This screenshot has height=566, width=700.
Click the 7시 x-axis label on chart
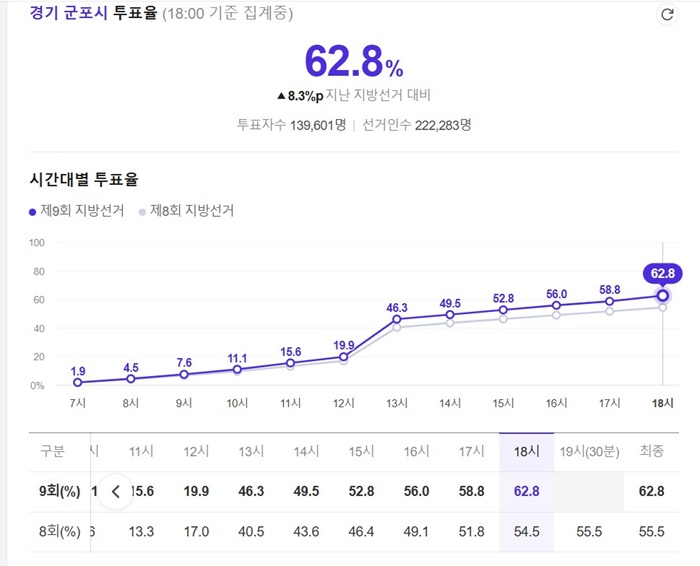coord(78,403)
